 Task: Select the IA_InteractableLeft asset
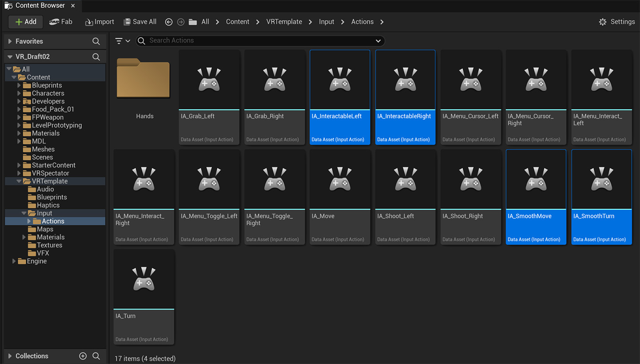point(340,97)
